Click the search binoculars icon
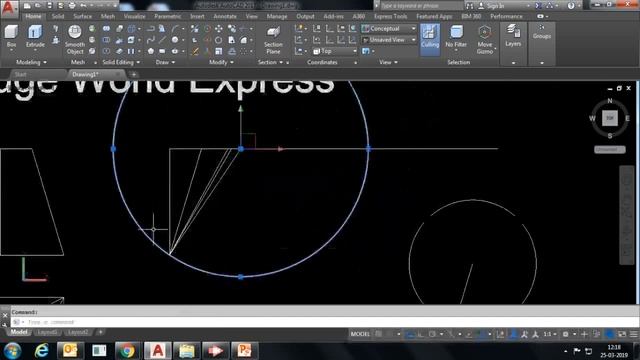The width and height of the screenshot is (640, 360). coord(470,6)
